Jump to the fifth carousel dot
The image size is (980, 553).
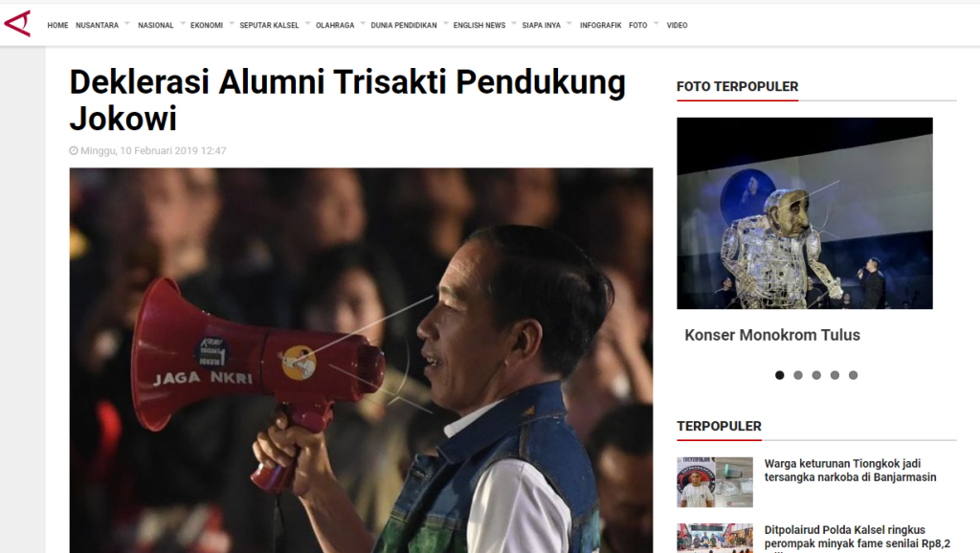(x=853, y=375)
